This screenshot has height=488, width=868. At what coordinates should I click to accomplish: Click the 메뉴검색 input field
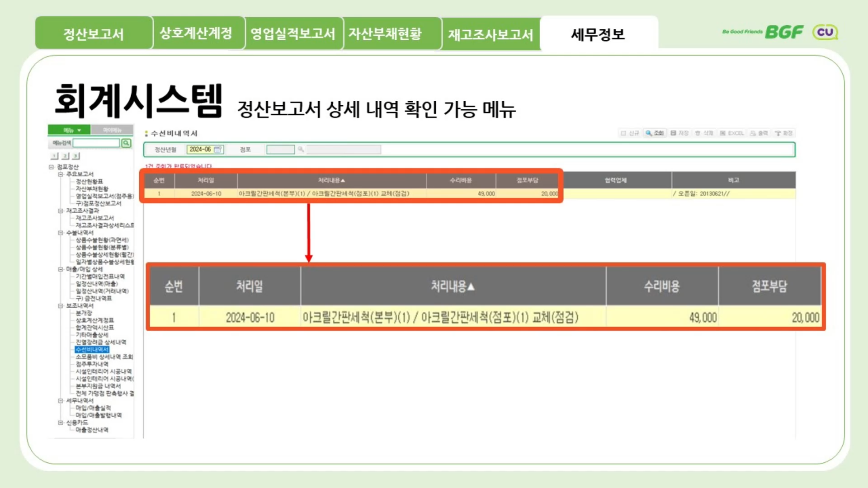pyautogui.click(x=96, y=143)
